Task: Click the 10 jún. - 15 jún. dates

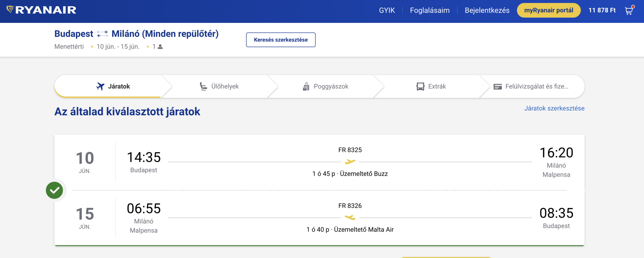Action: 118,47
